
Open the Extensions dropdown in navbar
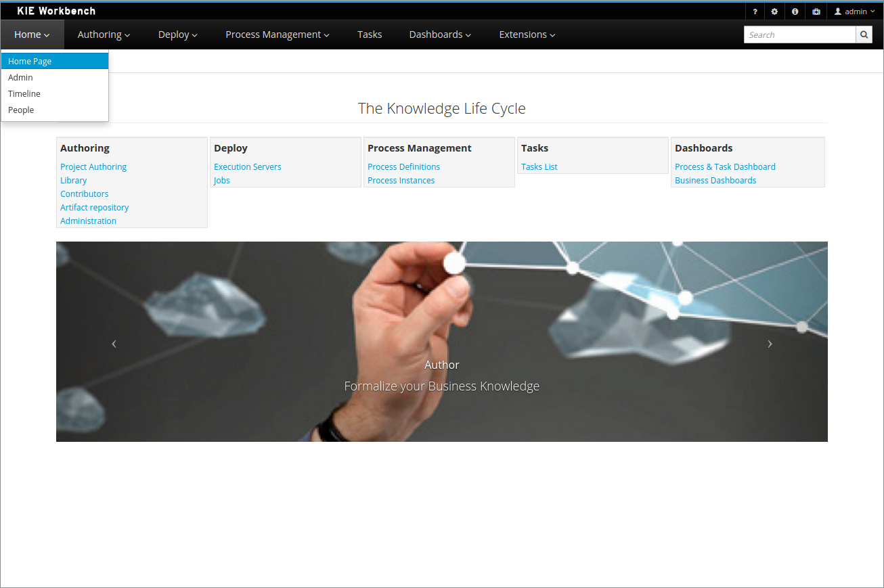pyautogui.click(x=527, y=35)
